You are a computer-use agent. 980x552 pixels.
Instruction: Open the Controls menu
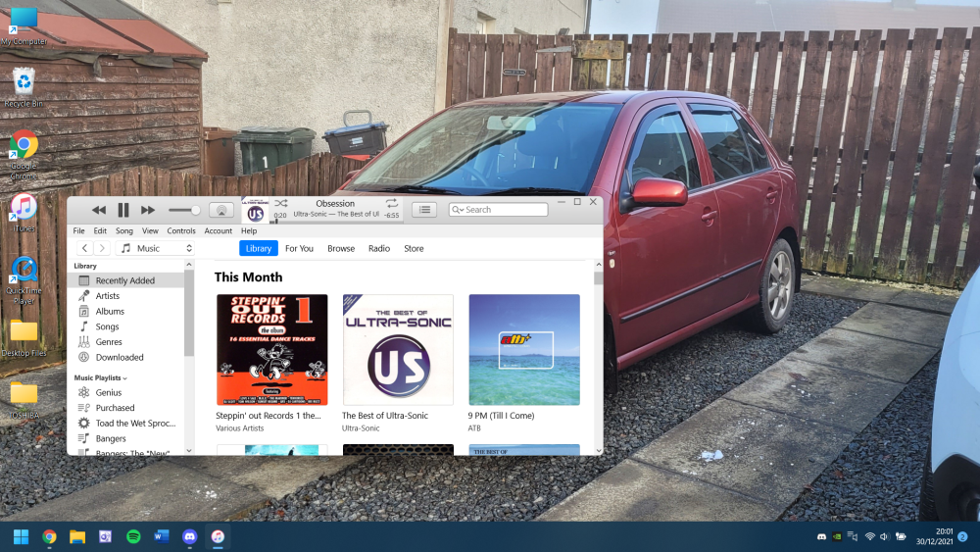181,230
